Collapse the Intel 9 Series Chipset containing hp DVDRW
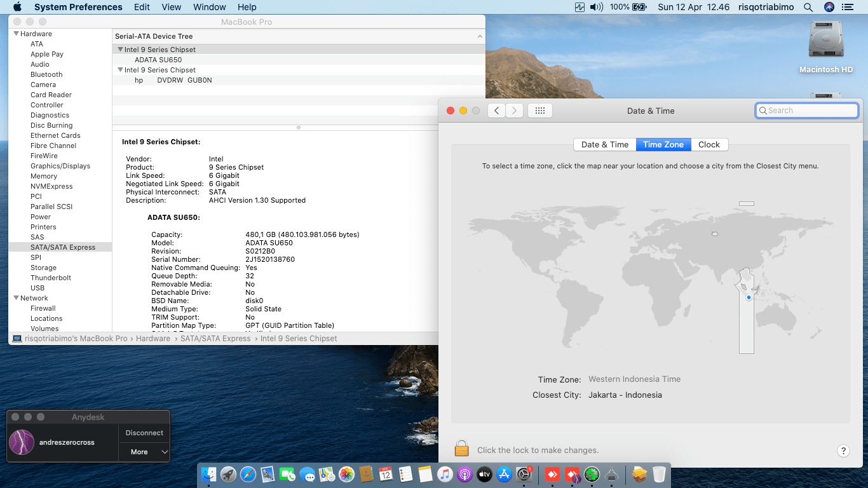Viewport: 868px width, 488px height. click(120, 70)
